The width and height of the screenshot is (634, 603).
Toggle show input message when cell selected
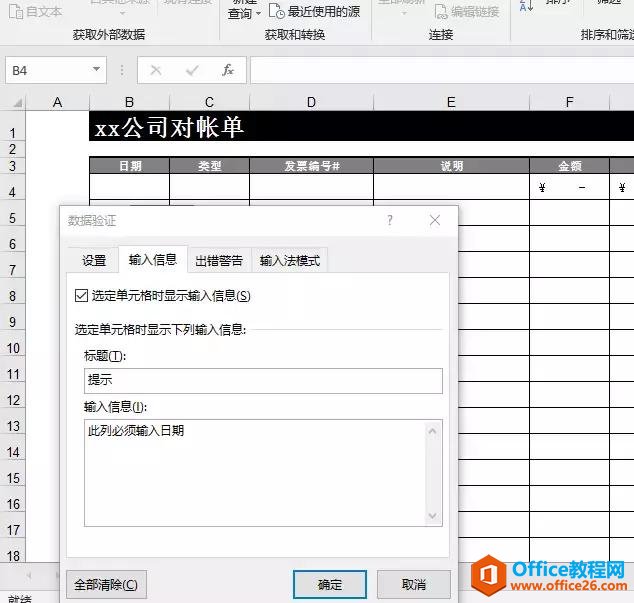click(81, 296)
